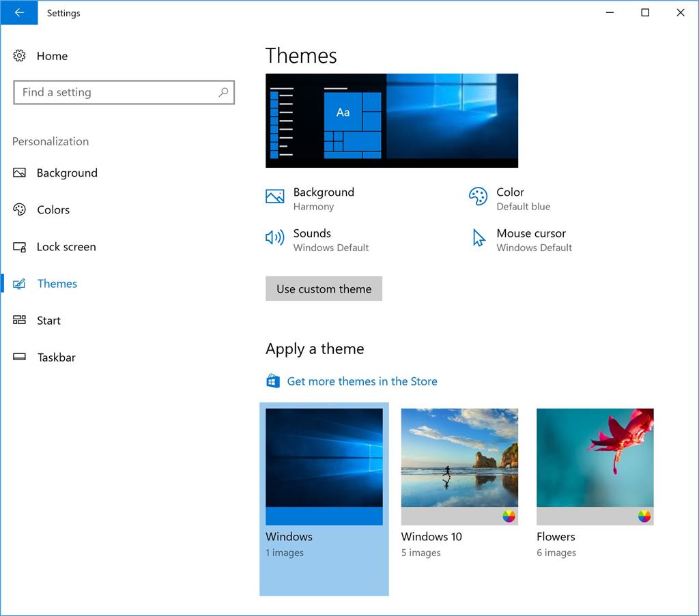699x616 pixels.
Task: Open the Background personalization page
Action: (x=67, y=173)
